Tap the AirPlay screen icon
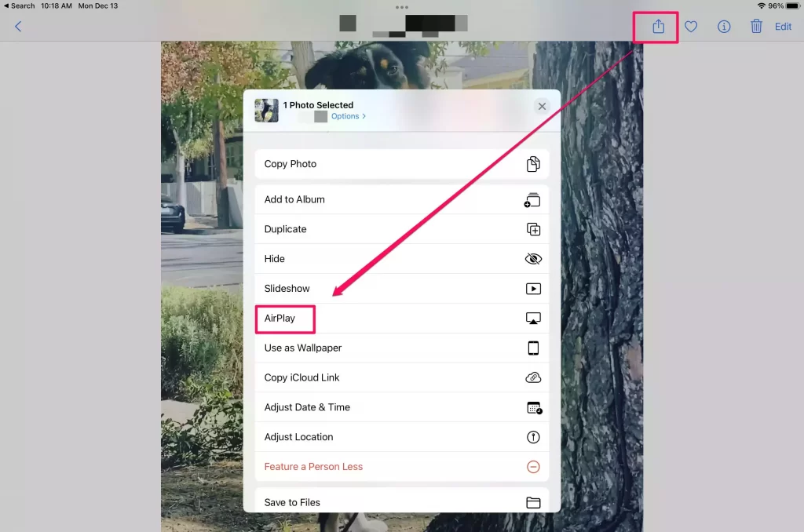This screenshot has height=532, width=804. 533,319
